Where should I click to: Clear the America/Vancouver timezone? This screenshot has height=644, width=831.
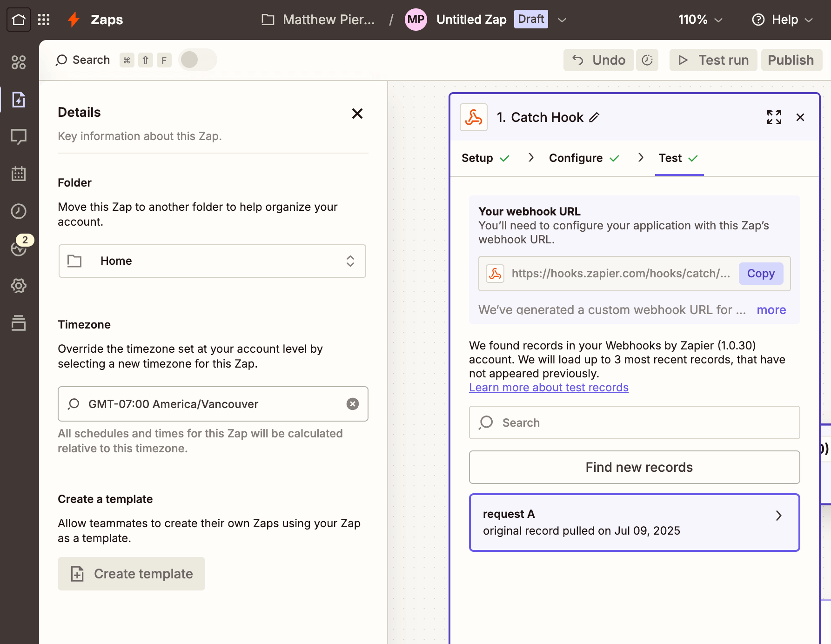click(353, 404)
